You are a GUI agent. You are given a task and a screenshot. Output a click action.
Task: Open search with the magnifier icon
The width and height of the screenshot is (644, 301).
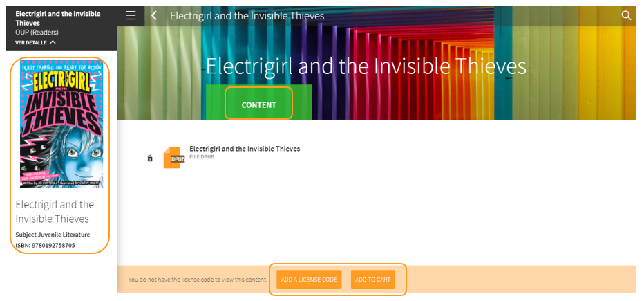point(627,15)
